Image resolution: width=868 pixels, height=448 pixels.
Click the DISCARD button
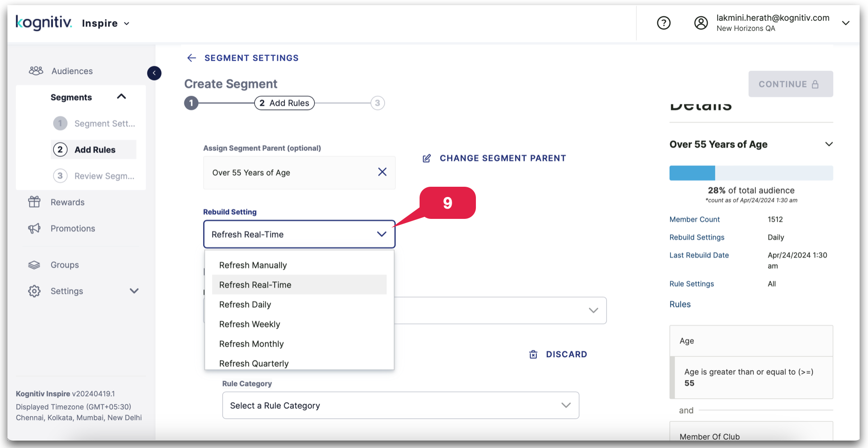(x=558, y=354)
